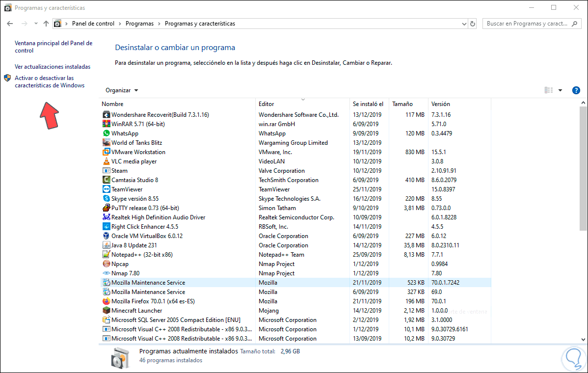Click the Oracle VM VirtualBox icon
This screenshot has width=588, height=373.
point(106,236)
